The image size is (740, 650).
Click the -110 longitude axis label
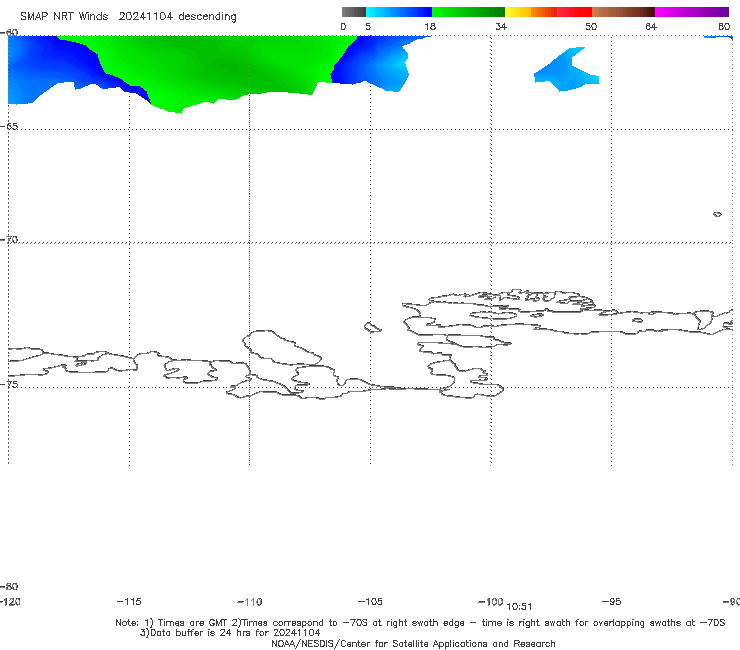click(x=250, y=602)
